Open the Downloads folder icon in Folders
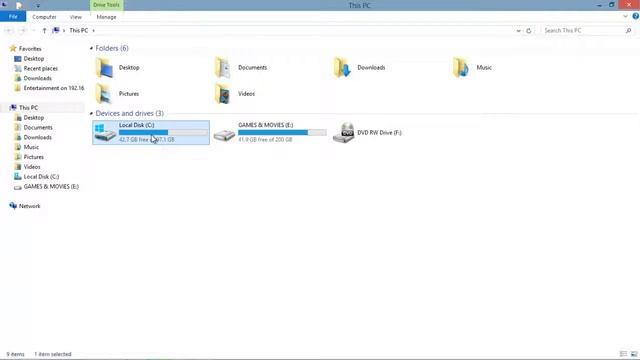Viewport: 640px width, 360px height. (342, 68)
